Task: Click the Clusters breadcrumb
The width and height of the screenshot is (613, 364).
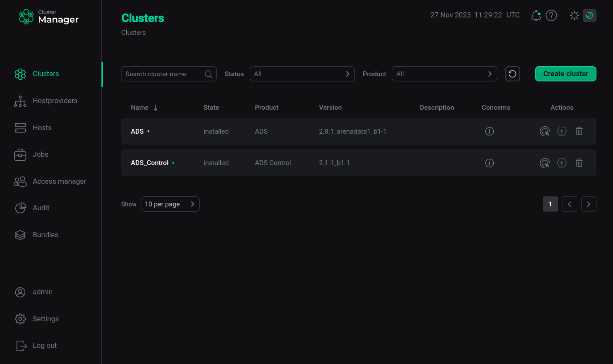Action: click(x=133, y=33)
